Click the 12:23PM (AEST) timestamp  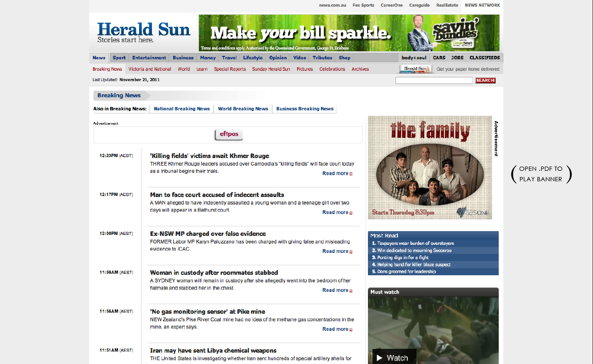(x=116, y=156)
